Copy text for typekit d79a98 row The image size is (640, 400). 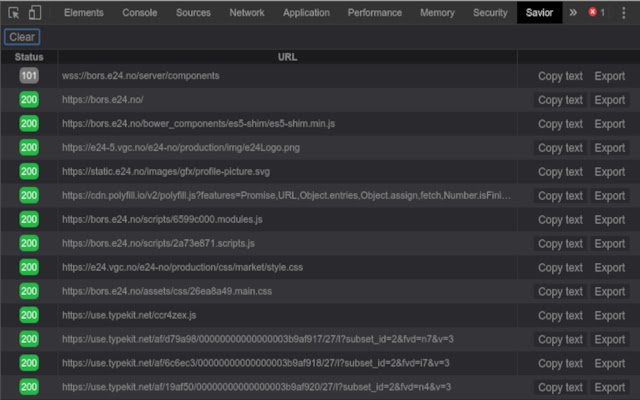pos(560,340)
